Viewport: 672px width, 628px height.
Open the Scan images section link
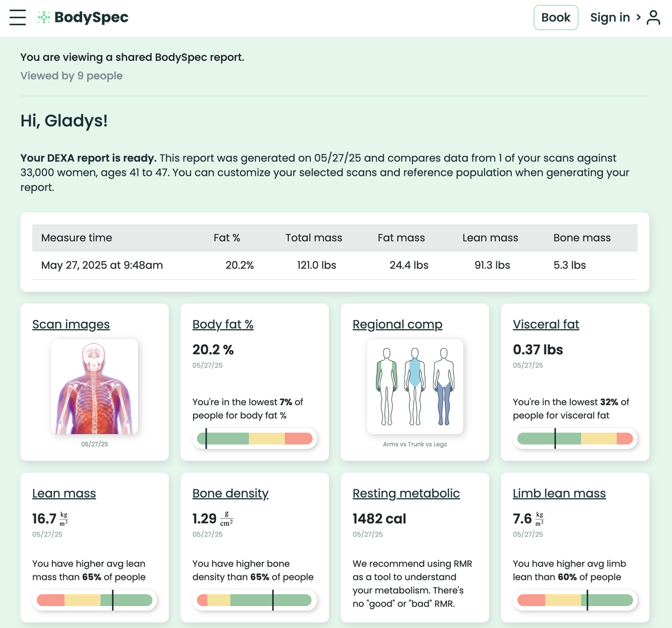(71, 325)
